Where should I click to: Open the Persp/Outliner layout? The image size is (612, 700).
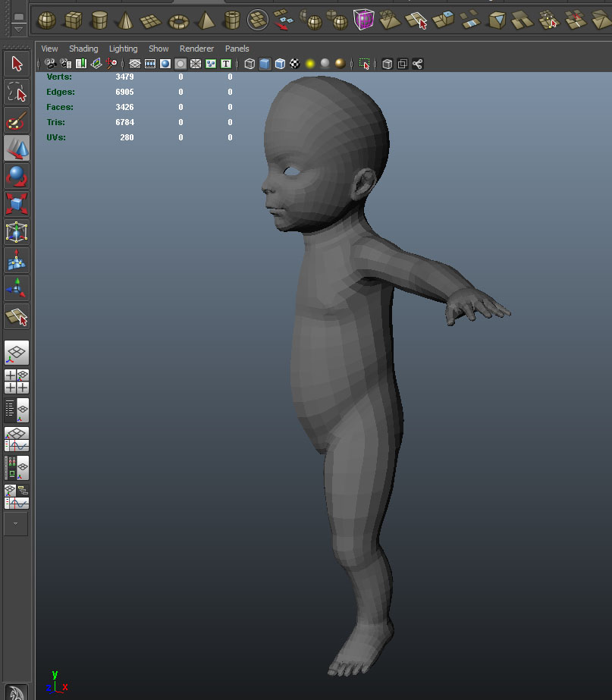(x=17, y=410)
